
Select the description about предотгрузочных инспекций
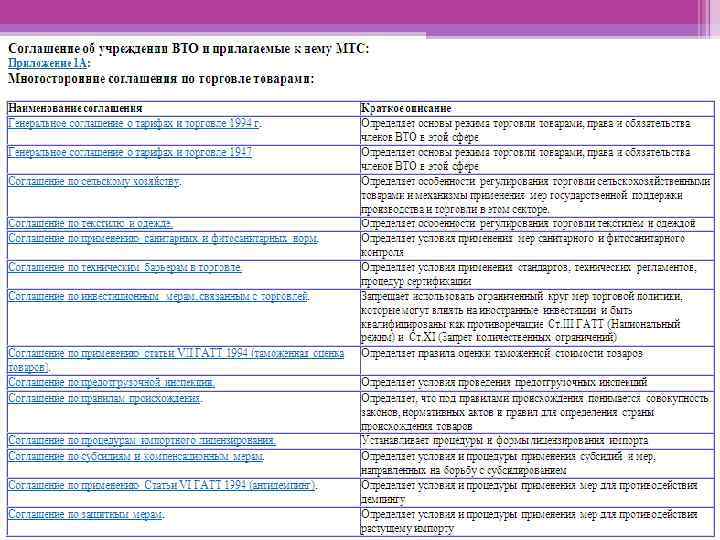pos(504,382)
